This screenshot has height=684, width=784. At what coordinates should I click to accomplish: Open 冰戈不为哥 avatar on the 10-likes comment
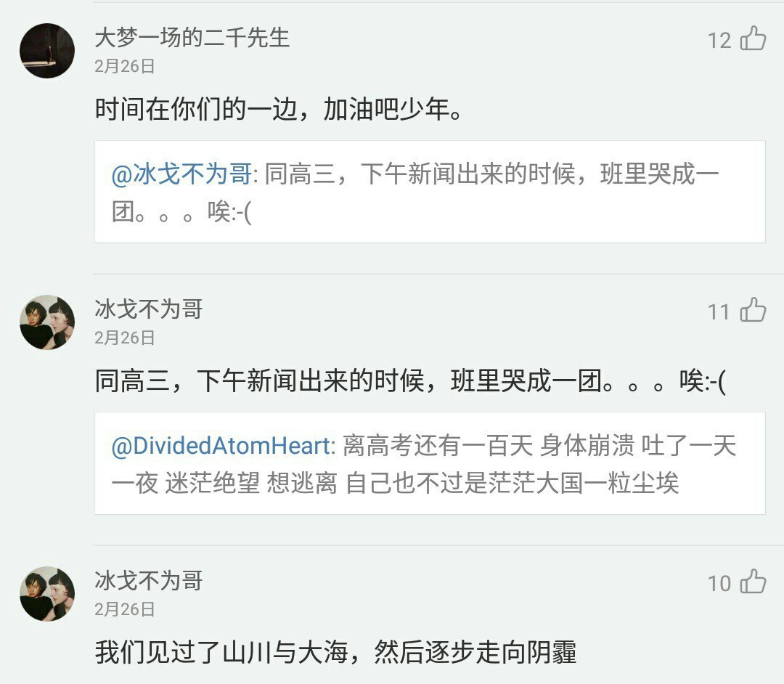[x=47, y=593]
